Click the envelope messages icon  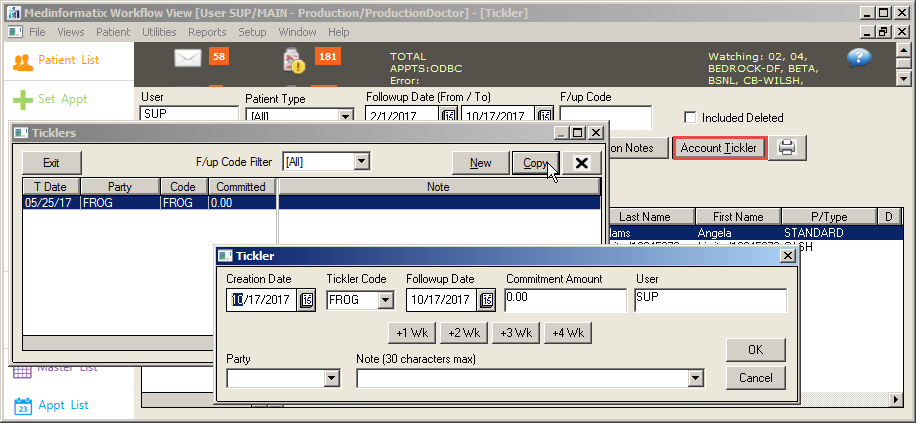point(188,58)
